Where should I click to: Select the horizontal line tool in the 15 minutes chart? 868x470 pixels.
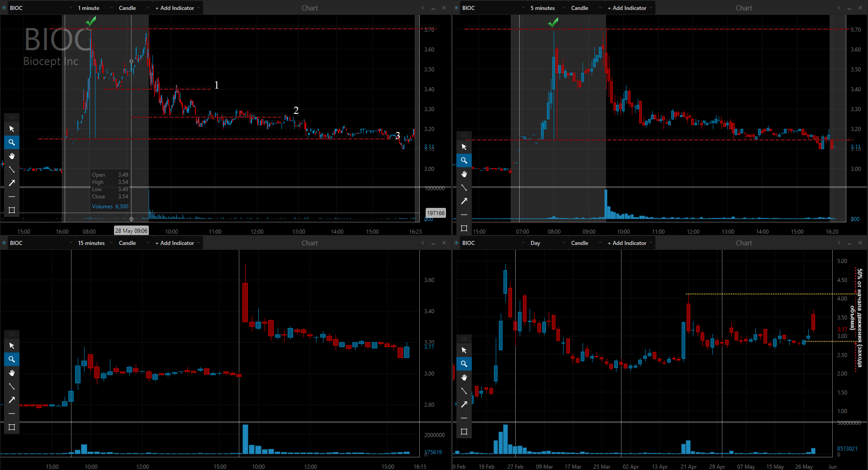[x=12, y=414]
